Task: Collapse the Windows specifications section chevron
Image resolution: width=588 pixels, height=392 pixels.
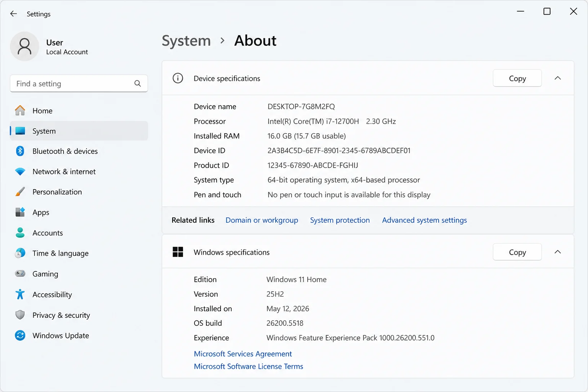Action: 558,252
